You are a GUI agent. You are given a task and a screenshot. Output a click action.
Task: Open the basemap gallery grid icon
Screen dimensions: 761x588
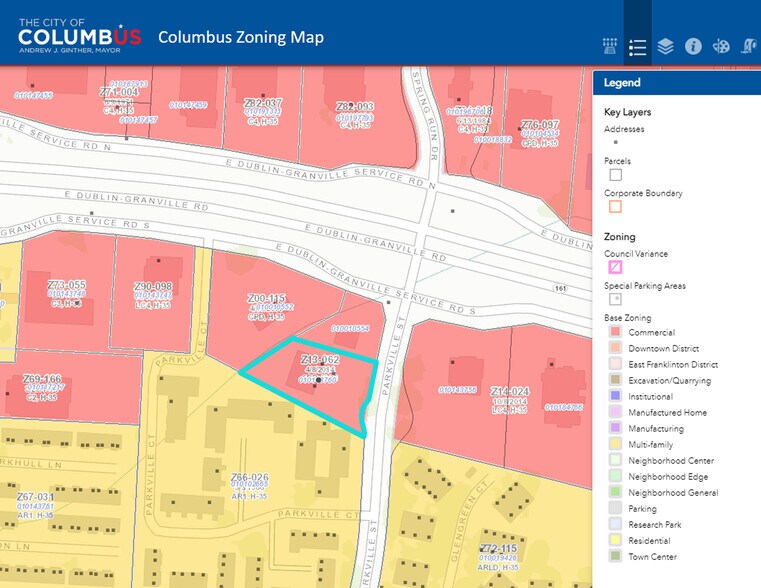tap(610, 47)
